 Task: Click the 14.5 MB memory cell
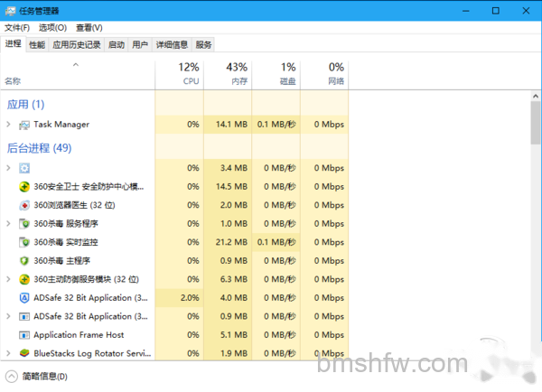point(228,187)
